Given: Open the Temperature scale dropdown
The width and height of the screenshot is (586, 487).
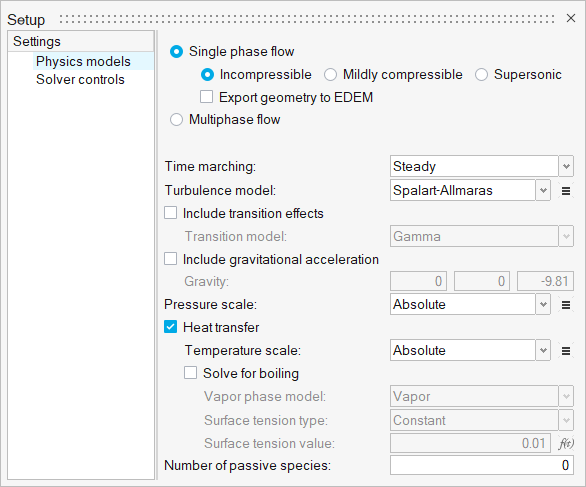Looking at the screenshot, I should pos(470,350).
